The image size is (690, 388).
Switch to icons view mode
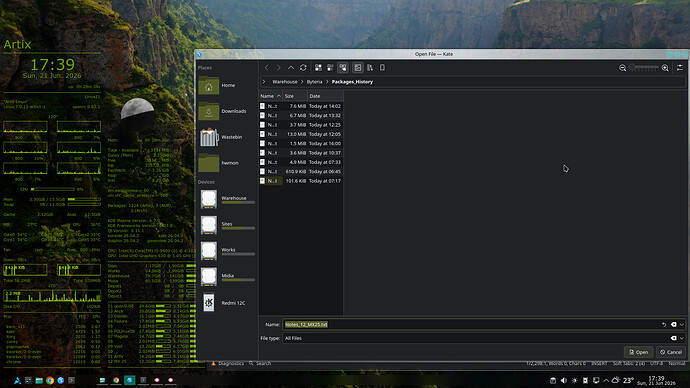[318, 68]
